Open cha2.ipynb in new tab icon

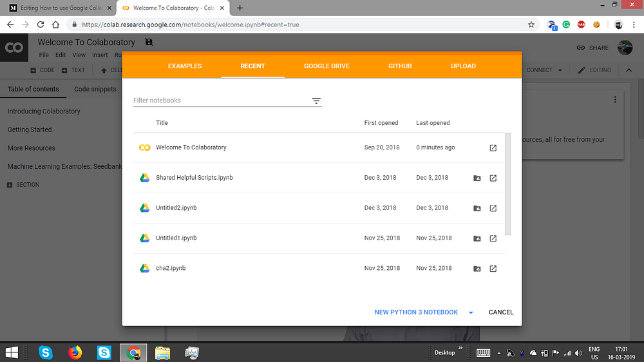(493, 269)
